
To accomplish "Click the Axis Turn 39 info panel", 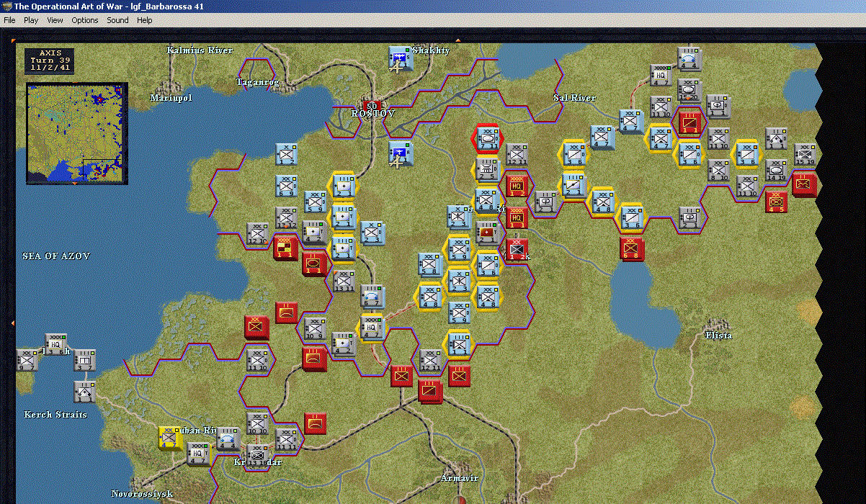I will [x=50, y=60].
